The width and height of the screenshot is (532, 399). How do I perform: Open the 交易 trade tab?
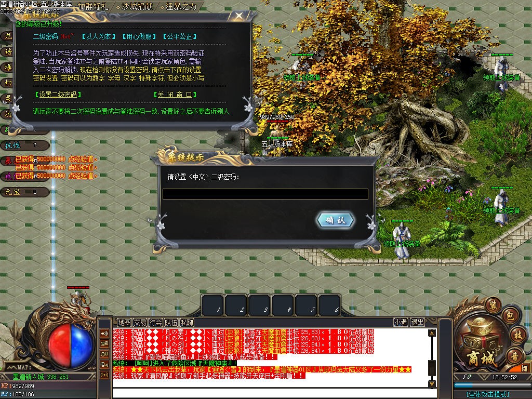pos(140,322)
